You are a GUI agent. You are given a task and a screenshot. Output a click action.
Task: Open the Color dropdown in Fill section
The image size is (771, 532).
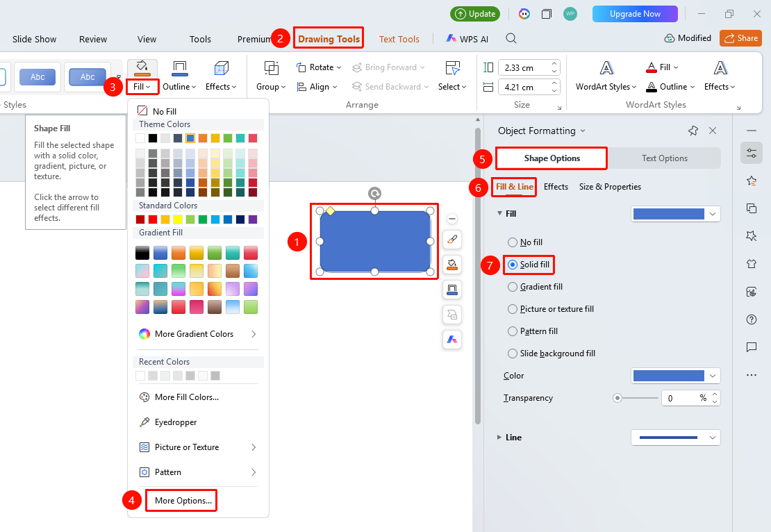[x=676, y=376]
